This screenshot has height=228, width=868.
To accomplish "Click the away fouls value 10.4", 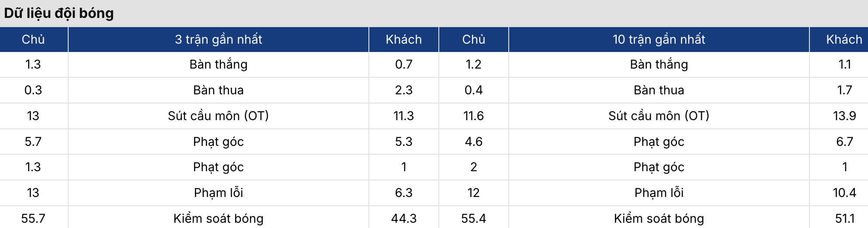I will coord(844,193).
